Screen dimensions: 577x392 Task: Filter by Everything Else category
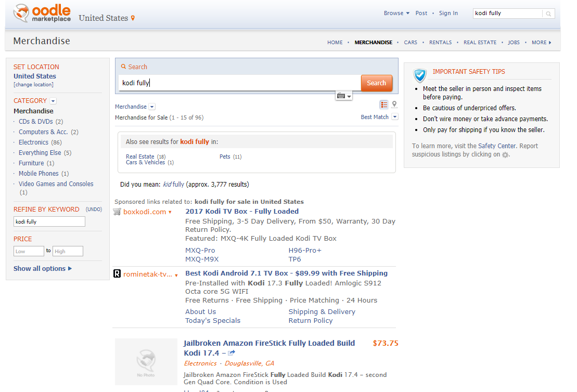pos(40,152)
